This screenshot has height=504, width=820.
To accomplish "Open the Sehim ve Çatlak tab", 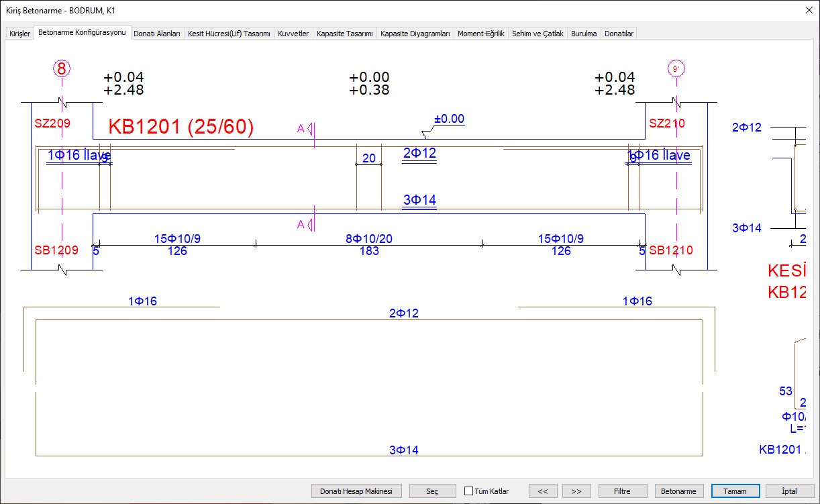I will click(537, 34).
